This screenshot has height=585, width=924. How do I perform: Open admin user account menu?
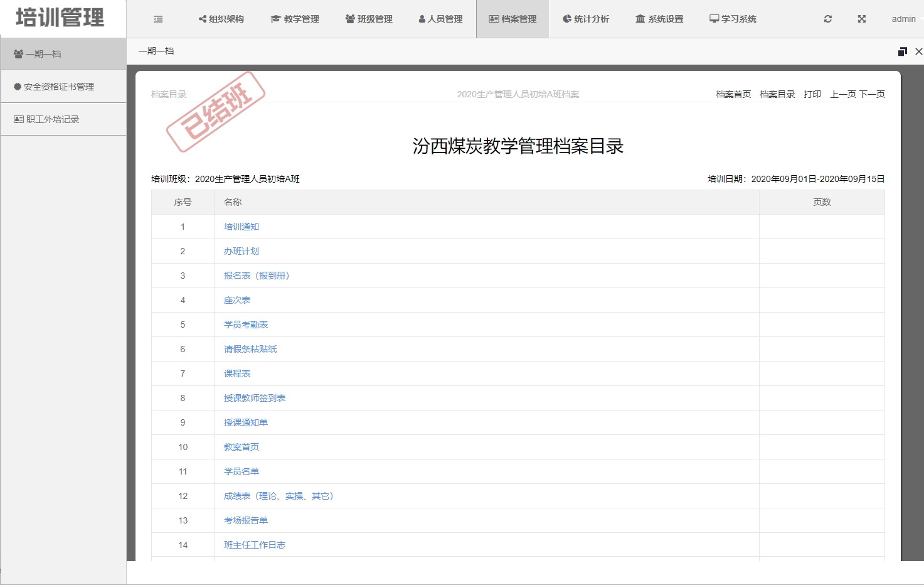[x=903, y=19]
